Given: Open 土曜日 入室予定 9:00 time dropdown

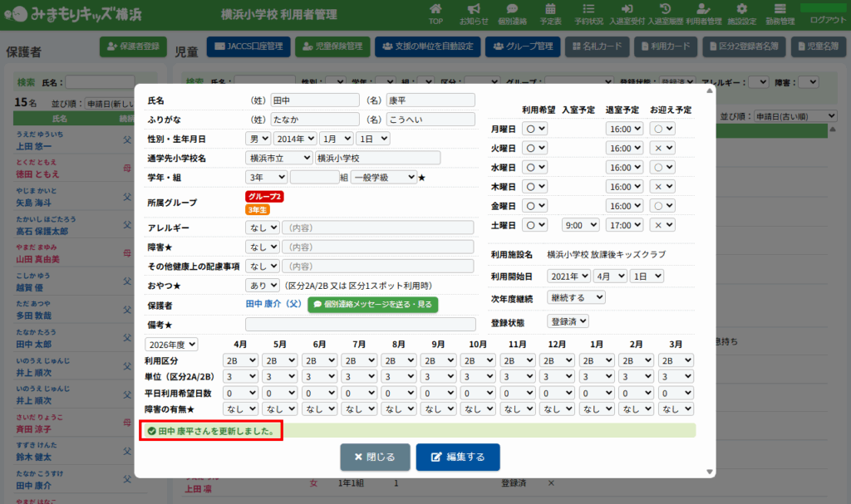Looking at the screenshot, I should [580, 225].
